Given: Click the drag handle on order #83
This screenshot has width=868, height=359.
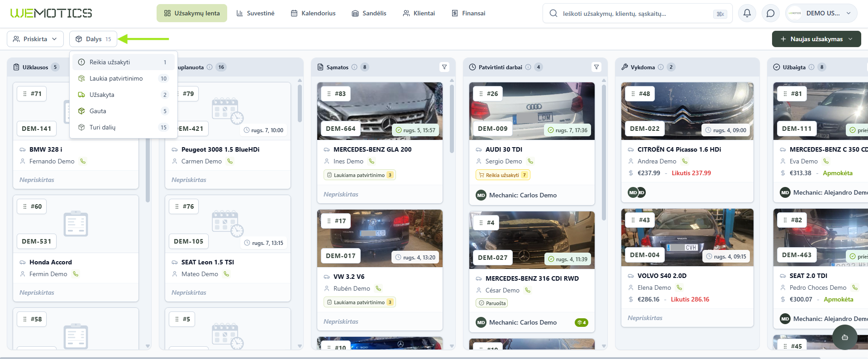Looking at the screenshot, I should (329, 94).
